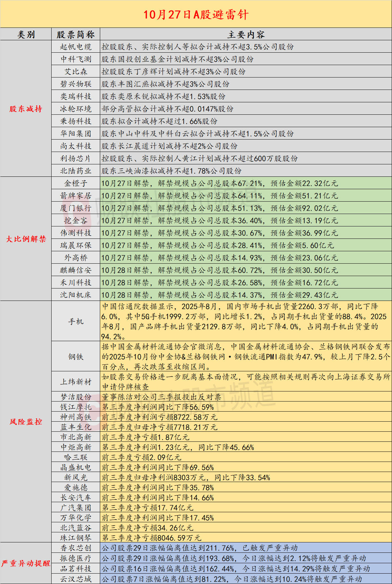Click "前三季度净亏损1.87亿元" text

tap(145, 437)
